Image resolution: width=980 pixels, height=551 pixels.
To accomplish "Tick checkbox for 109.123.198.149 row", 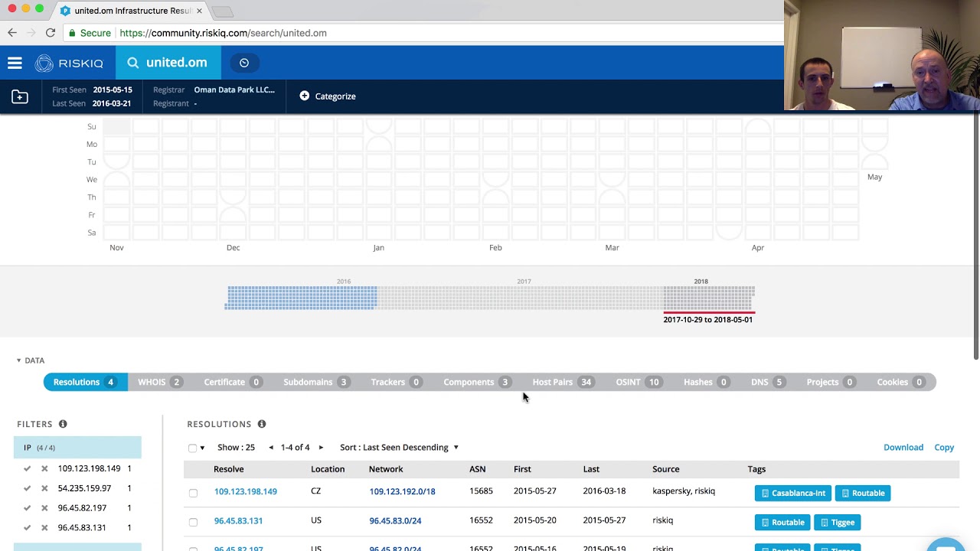I will click(x=193, y=493).
